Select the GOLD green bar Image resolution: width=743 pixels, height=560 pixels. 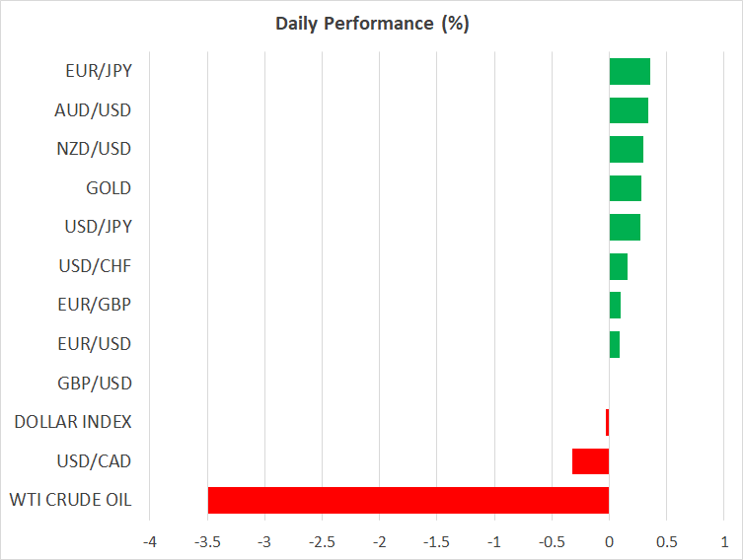[625, 188]
